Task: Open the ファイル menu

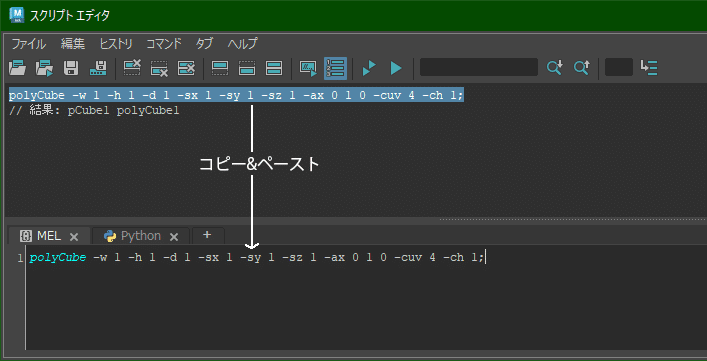Action: tap(28, 44)
